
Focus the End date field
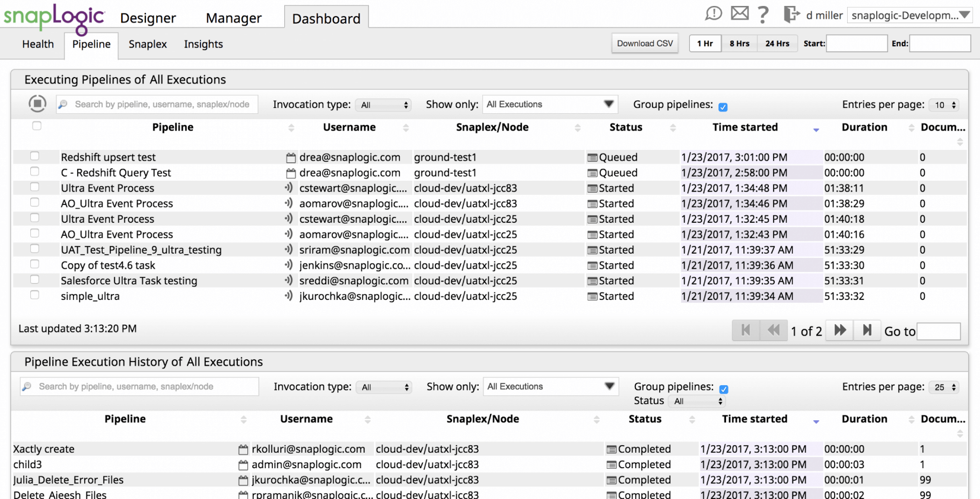(940, 43)
